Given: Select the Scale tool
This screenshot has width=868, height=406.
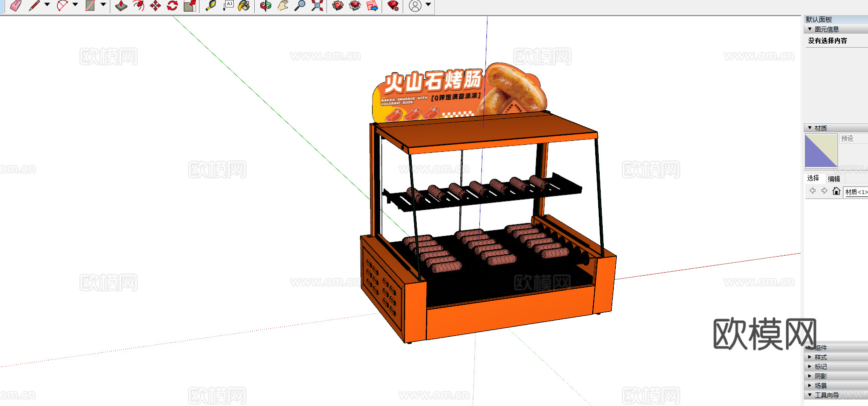Looking at the screenshot, I should [x=190, y=6].
